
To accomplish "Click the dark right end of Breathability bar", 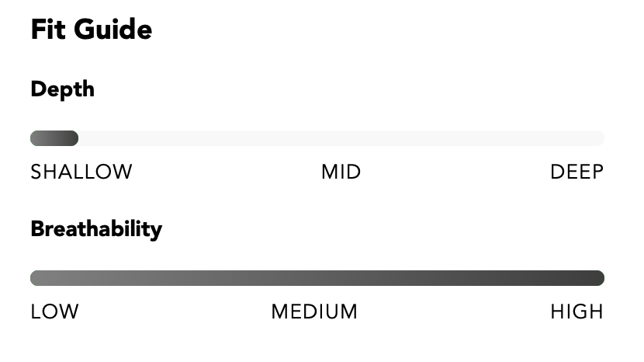I will coord(597,278).
